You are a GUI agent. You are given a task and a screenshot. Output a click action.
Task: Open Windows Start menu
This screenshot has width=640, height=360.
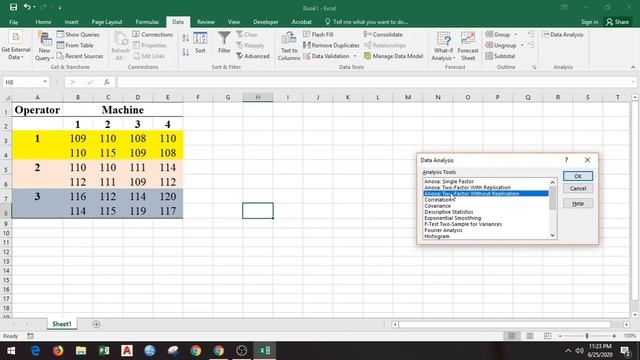click(11, 351)
